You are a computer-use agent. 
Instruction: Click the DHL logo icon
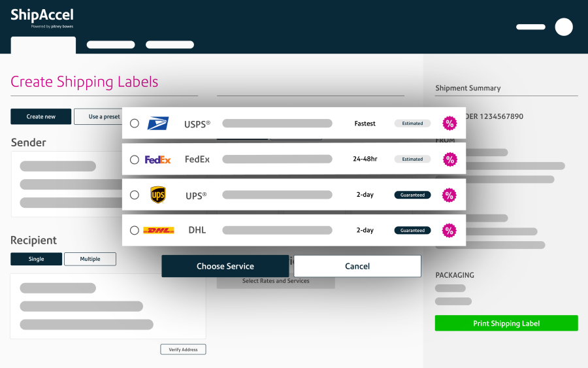(x=159, y=230)
